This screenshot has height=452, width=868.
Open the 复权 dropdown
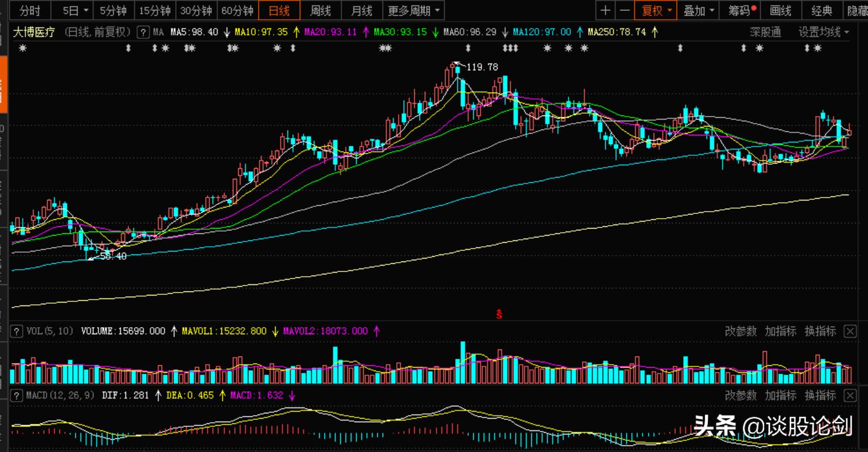pyautogui.click(x=656, y=11)
